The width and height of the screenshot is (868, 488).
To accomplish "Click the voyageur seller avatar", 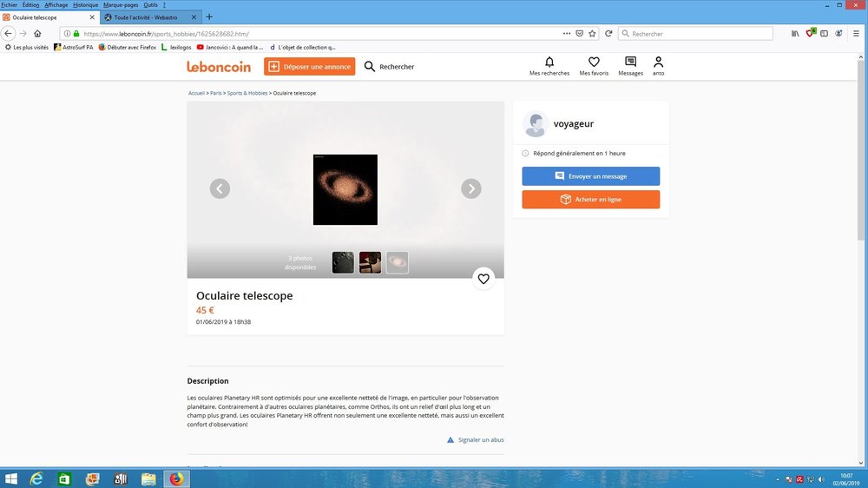I will (x=536, y=124).
